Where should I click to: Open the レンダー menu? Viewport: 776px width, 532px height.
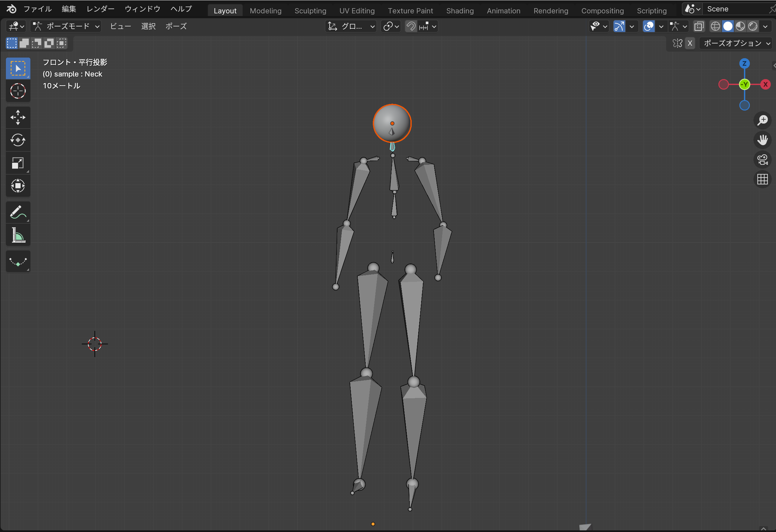tap(100, 9)
